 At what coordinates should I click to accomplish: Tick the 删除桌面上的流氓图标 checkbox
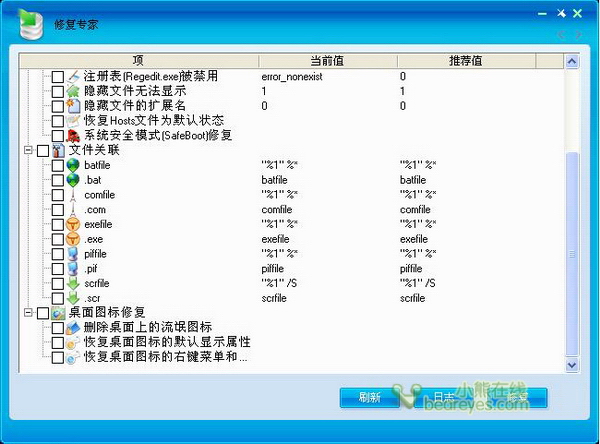click(58, 328)
